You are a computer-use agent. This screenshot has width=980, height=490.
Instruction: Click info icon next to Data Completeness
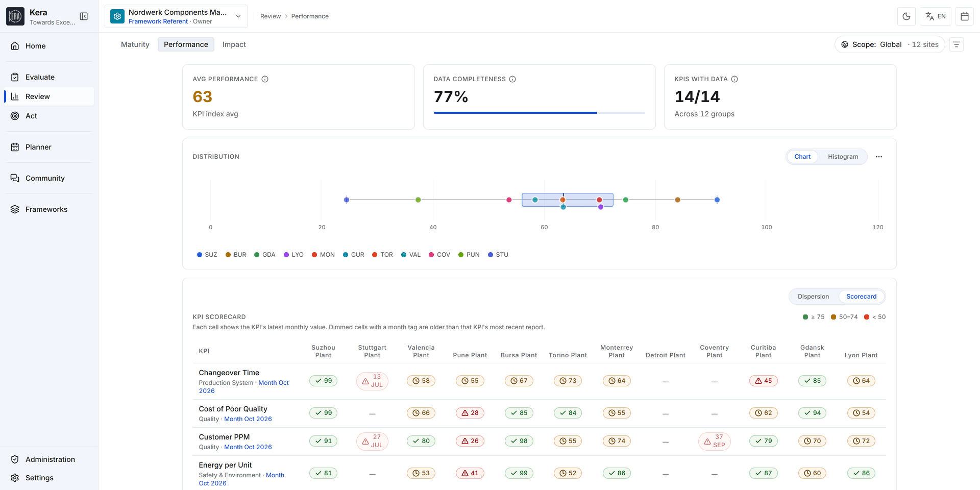[512, 79]
